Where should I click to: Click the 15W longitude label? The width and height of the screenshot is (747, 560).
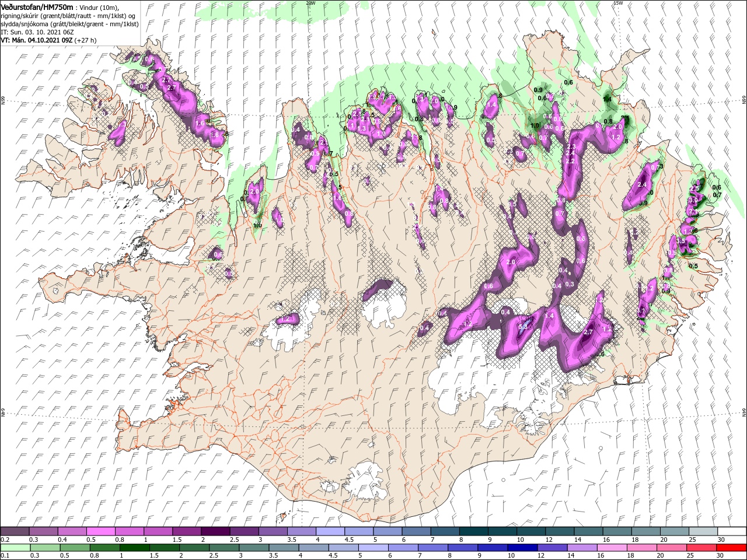pyautogui.click(x=618, y=3)
